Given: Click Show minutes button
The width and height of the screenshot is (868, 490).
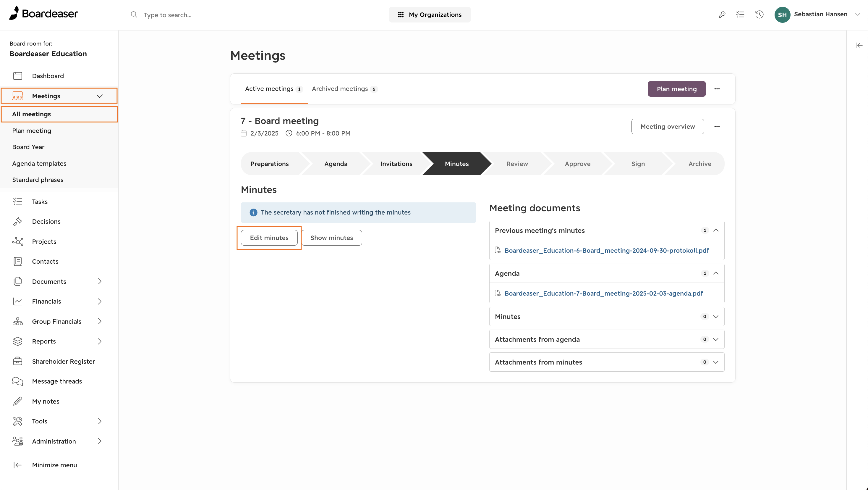Looking at the screenshot, I should tap(332, 238).
